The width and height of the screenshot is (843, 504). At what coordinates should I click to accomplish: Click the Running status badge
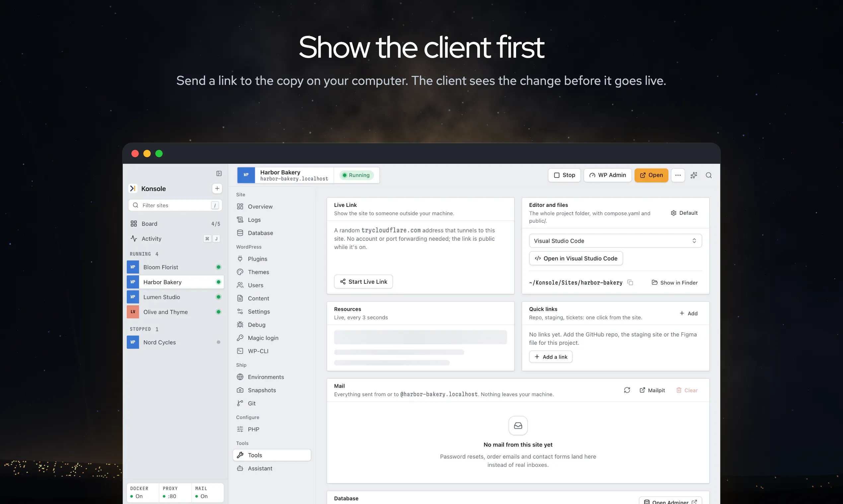tap(356, 175)
